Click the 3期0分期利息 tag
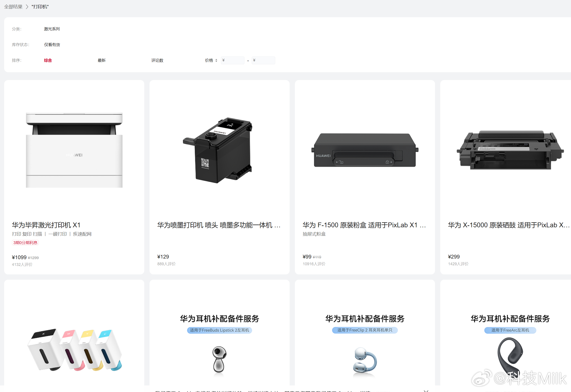Image resolution: width=571 pixels, height=392 pixels. 25,243
